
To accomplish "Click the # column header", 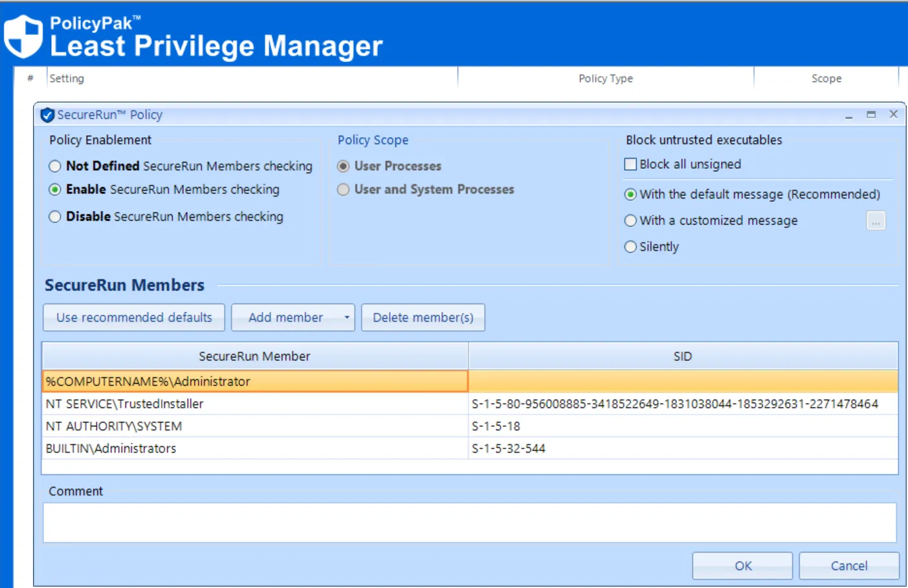I will coord(30,78).
